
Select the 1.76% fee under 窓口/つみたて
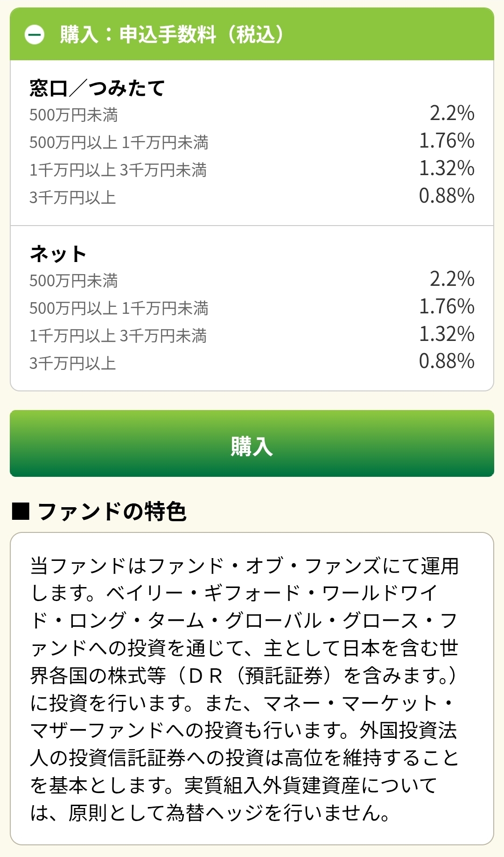tap(447, 141)
